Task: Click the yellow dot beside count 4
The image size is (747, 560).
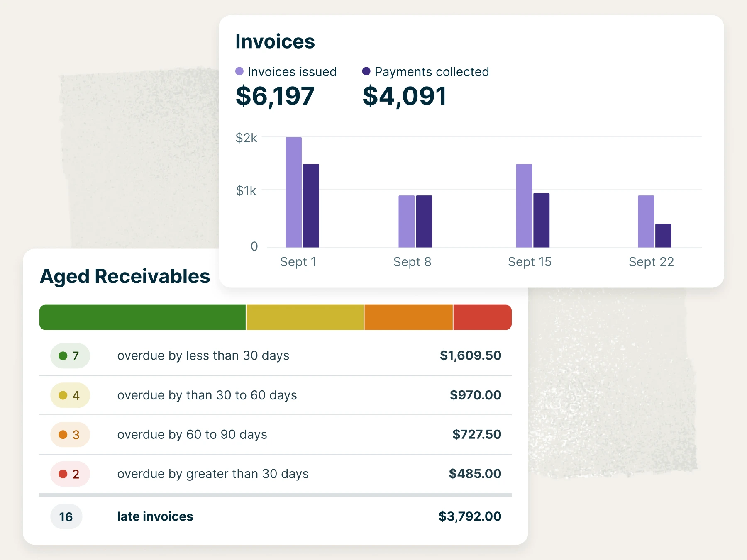Action: (62, 395)
